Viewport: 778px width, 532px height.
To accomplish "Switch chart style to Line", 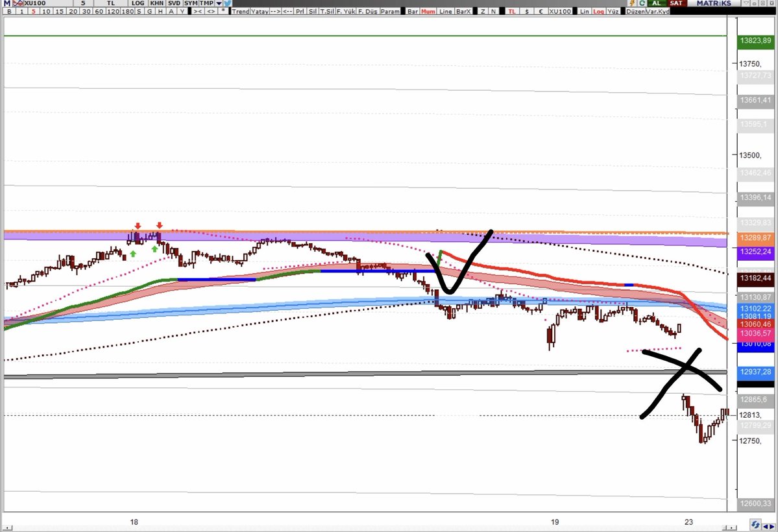I will pyautogui.click(x=446, y=11).
